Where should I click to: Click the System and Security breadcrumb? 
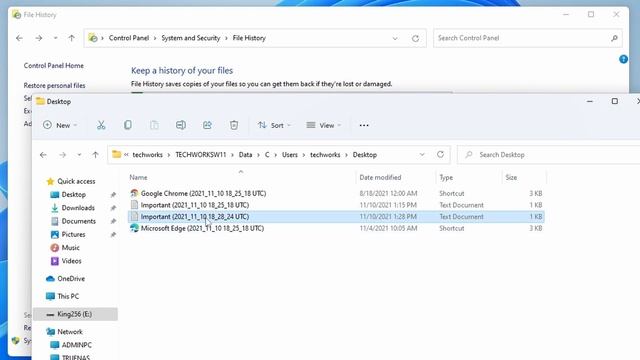pos(191,38)
